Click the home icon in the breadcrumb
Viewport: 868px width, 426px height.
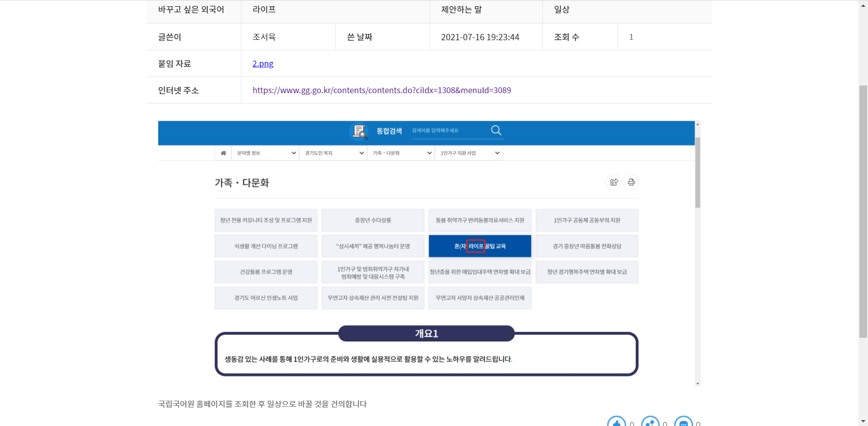coord(223,153)
